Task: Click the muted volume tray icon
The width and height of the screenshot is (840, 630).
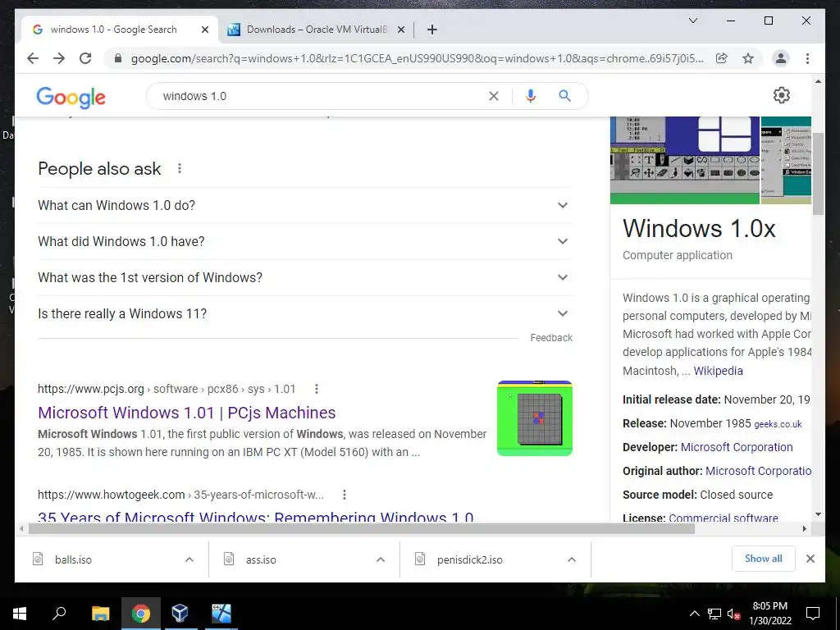Action: (733, 614)
